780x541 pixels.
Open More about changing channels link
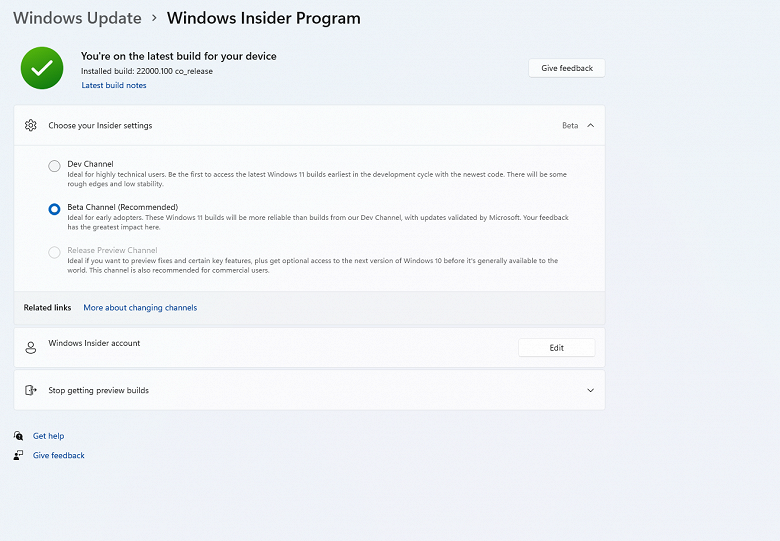[140, 308]
